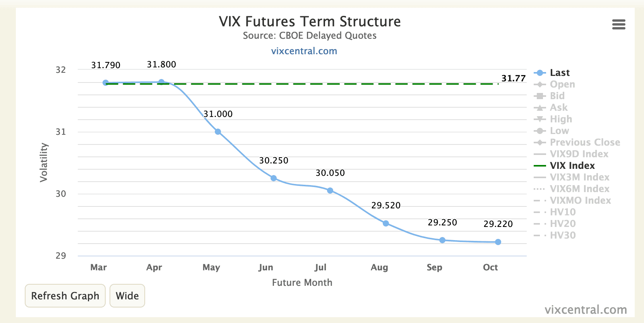The height and width of the screenshot is (323, 644).
Task: Click the May data point at 31.000
Action: (218, 131)
